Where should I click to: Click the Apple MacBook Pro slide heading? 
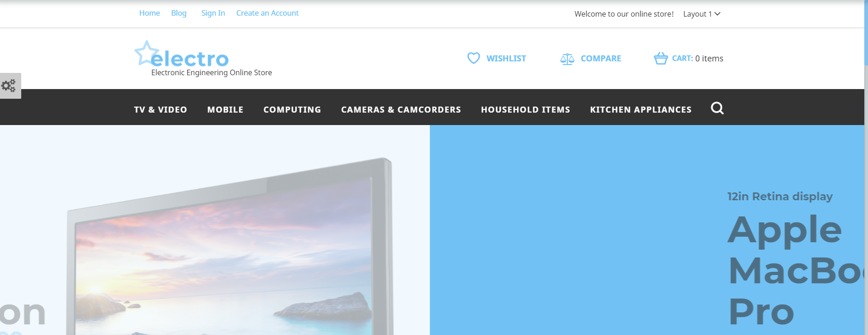[796, 270]
